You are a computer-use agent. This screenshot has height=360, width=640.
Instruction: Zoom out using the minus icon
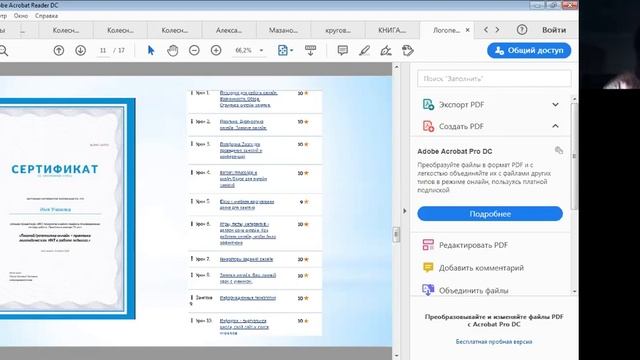click(194, 51)
